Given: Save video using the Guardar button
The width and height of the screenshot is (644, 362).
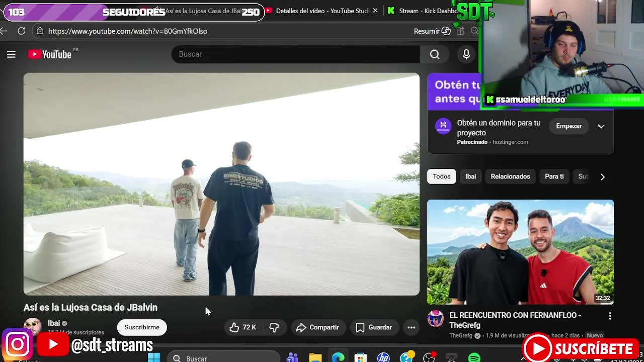Looking at the screenshot, I should [x=374, y=327].
